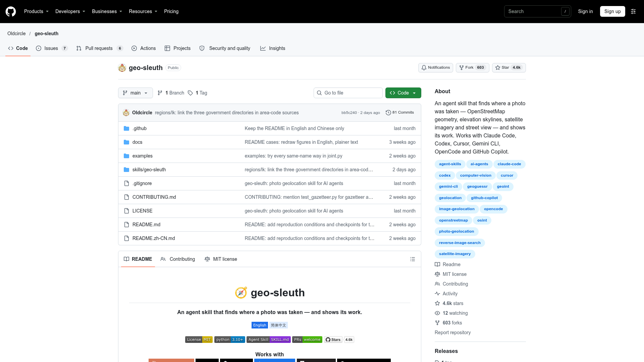Select the Contributing tab in README panel
Screen dimensions: 644x362
178,259
